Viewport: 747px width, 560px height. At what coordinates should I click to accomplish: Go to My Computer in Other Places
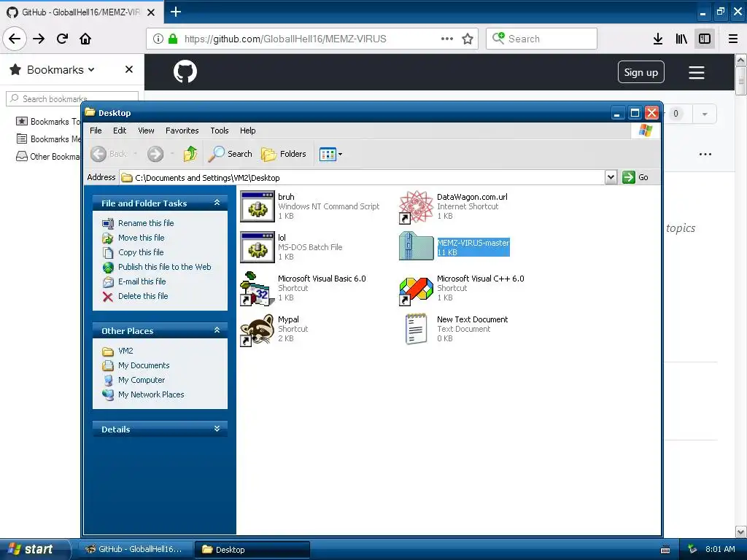pos(142,380)
